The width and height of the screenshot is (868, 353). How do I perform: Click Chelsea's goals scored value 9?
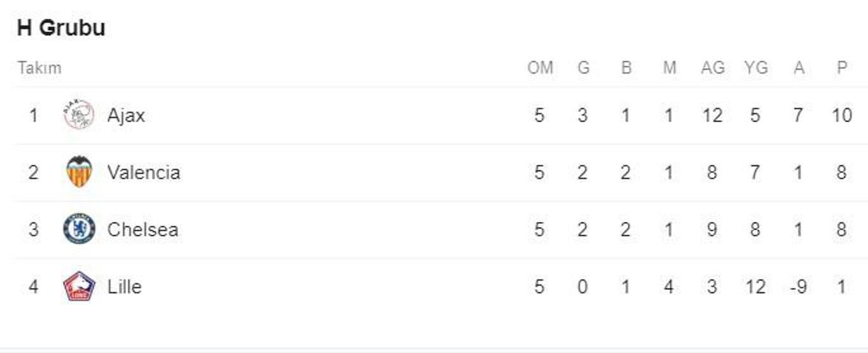pos(712,230)
